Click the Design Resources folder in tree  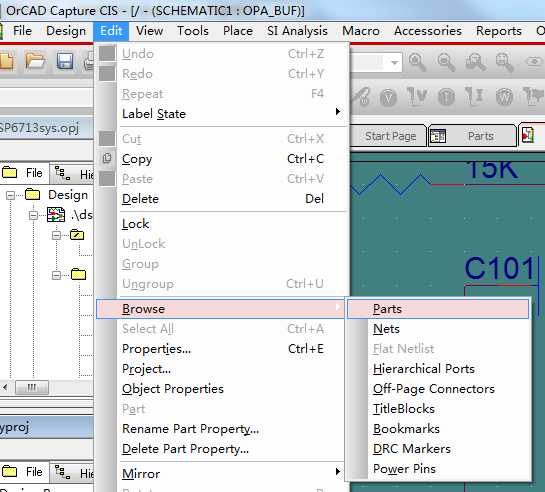click(x=32, y=195)
